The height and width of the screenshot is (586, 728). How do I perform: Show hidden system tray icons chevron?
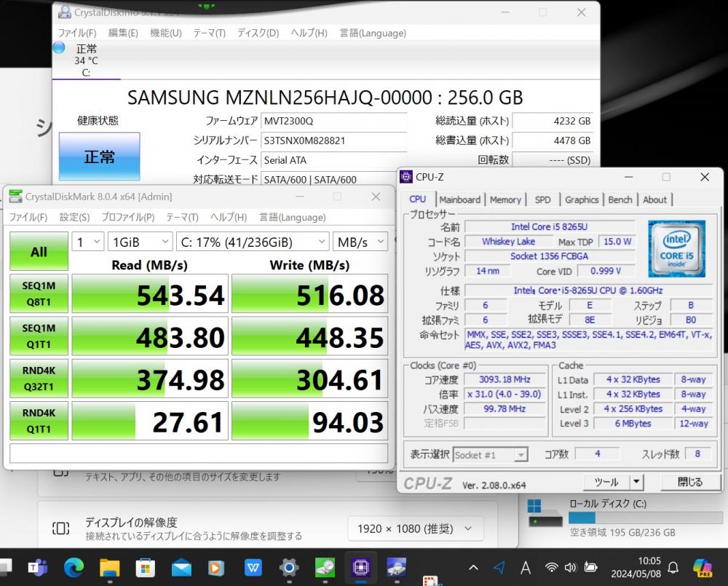coord(474,567)
